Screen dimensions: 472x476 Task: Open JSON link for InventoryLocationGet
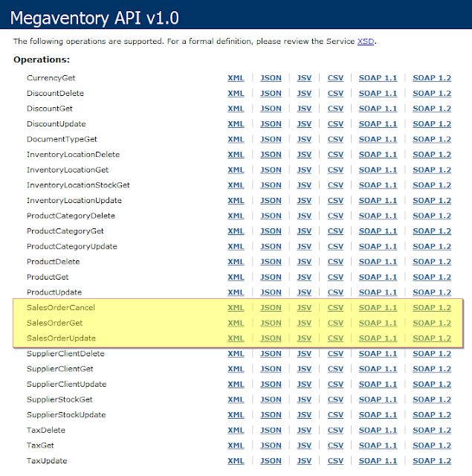coord(271,170)
